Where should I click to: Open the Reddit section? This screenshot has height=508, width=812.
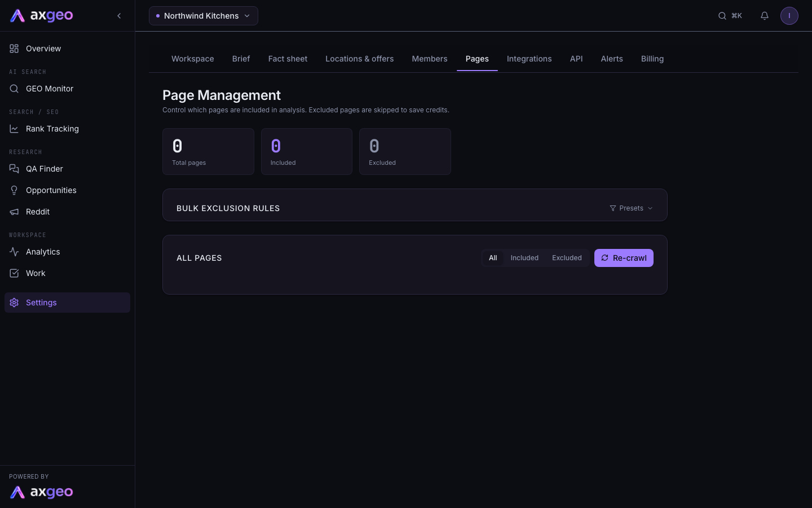(67, 212)
